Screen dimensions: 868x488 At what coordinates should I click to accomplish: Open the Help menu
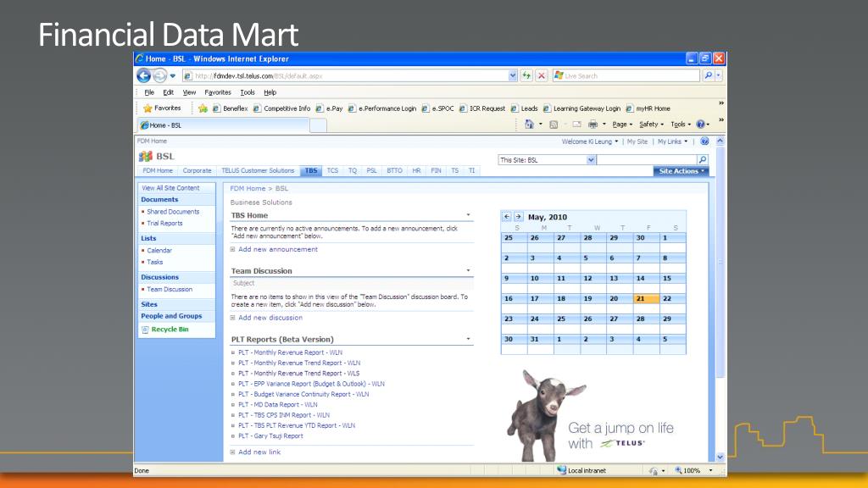270,92
